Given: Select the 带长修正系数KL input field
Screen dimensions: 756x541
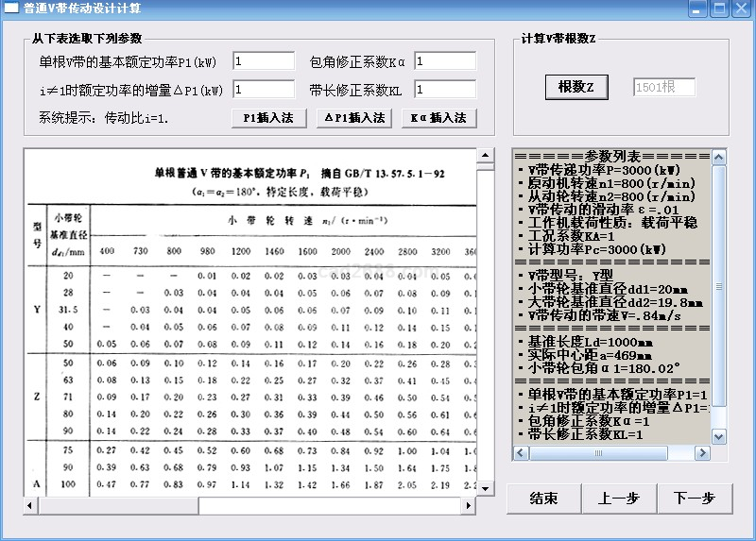Looking at the screenshot, I should click(444, 90).
